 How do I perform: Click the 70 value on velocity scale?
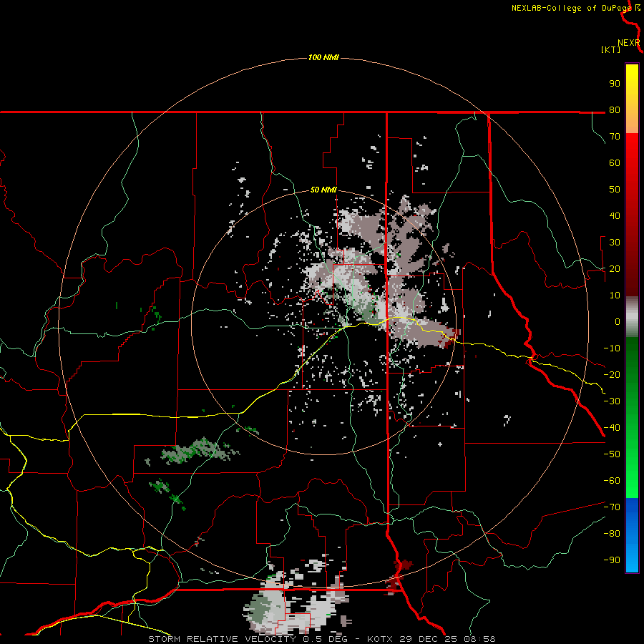(x=615, y=137)
